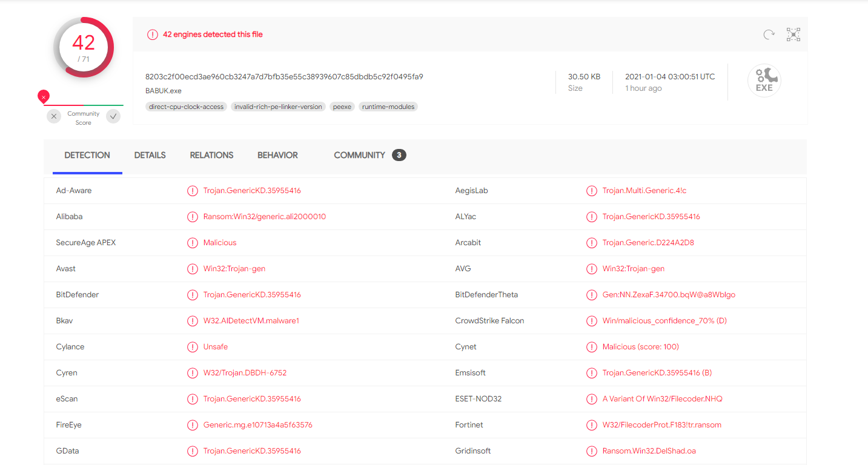Click Fortinet's W32/FilecoderProt.F183!tr.ransom result
The image size is (868, 465).
pos(662,425)
